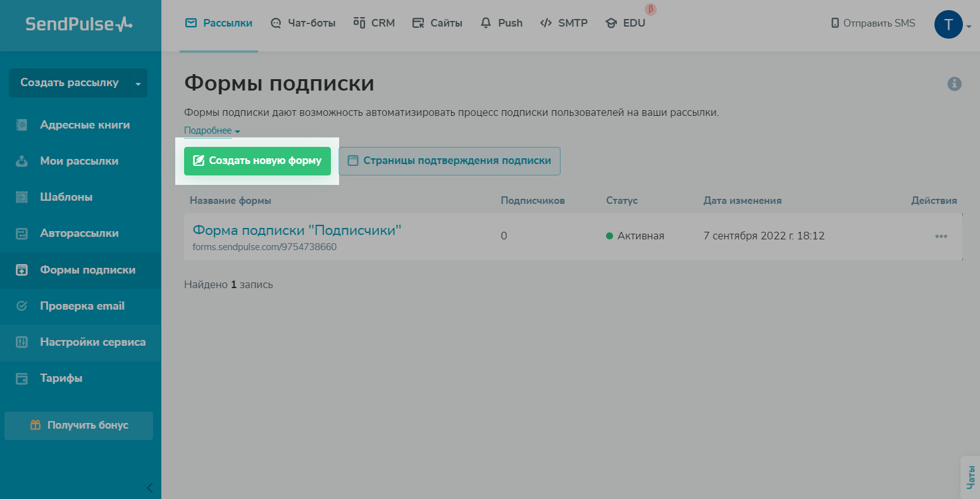The image size is (980, 499).
Task: Select Адресные книги in sidebar
Action: pyautogui.click(x=85, y=125)
